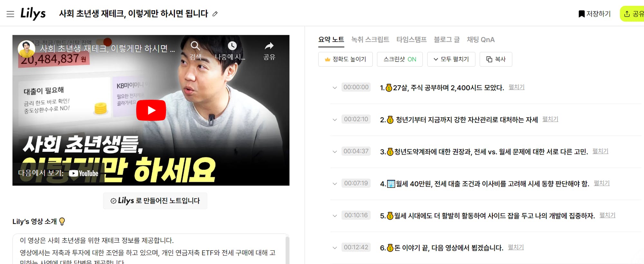This screenshot has height=264, width=644.
Task: Toggle 스크린샷 ON switch
Action: pyautogui.click(x=400, y=59)
